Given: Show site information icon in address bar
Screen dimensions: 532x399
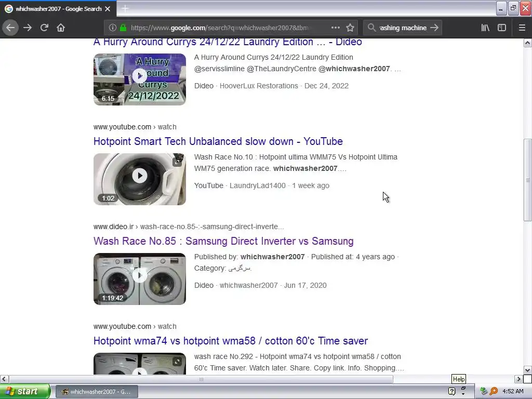Looking at the screenshot, I should tap(113, 28).
